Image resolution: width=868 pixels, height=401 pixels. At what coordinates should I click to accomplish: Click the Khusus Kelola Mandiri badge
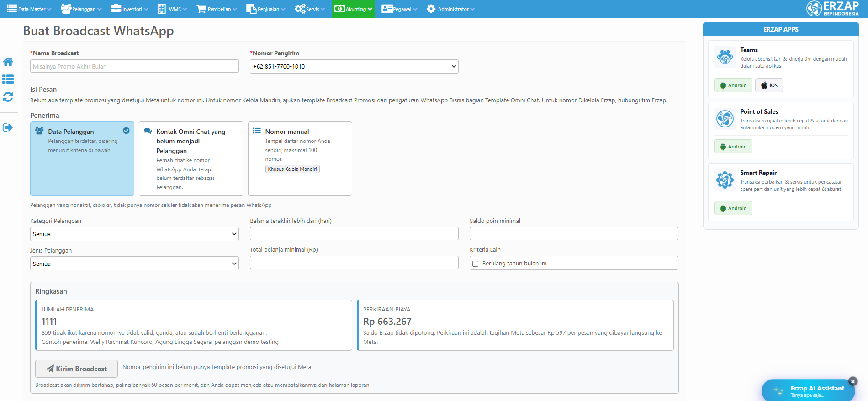[x=292, y=169]
